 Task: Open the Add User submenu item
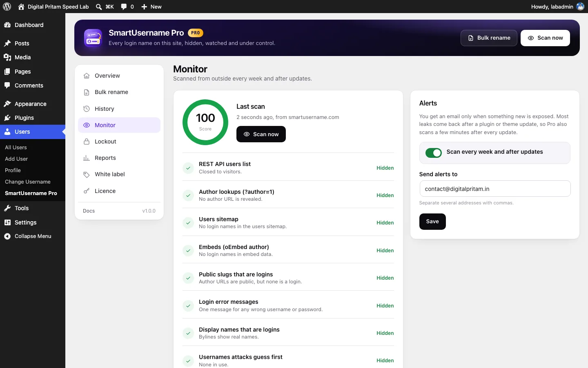point(33,159)
